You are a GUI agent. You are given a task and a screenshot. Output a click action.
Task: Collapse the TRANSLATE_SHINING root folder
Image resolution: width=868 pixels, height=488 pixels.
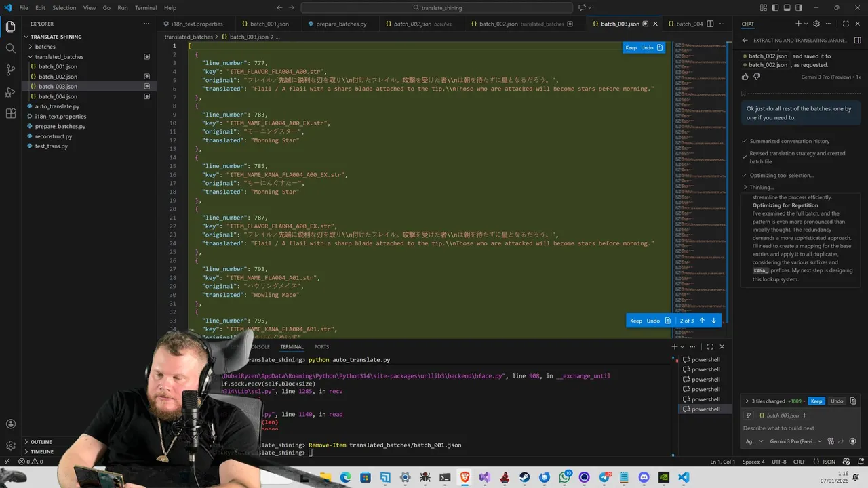(x=56, y=37)
